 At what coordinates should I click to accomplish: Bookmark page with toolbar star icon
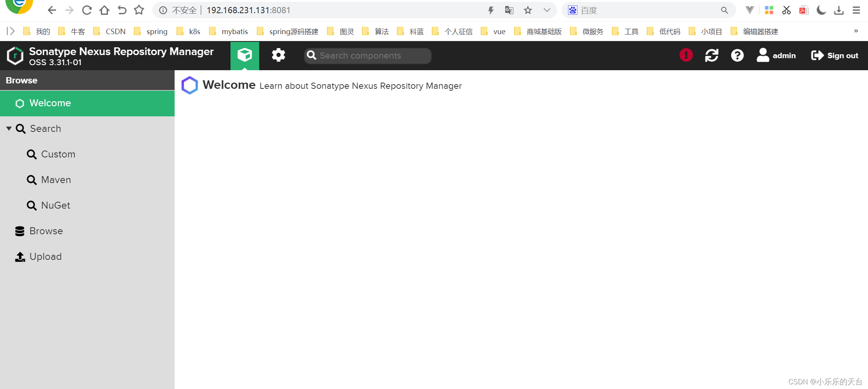tap(139, 10)
